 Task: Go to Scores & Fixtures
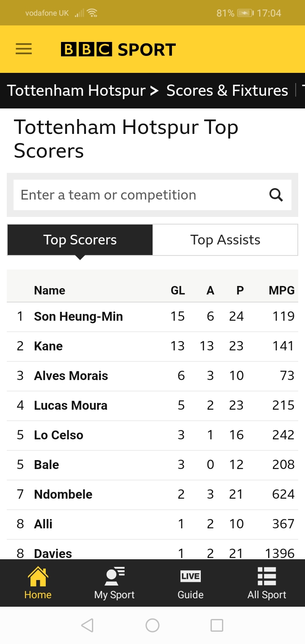[227, 91]
